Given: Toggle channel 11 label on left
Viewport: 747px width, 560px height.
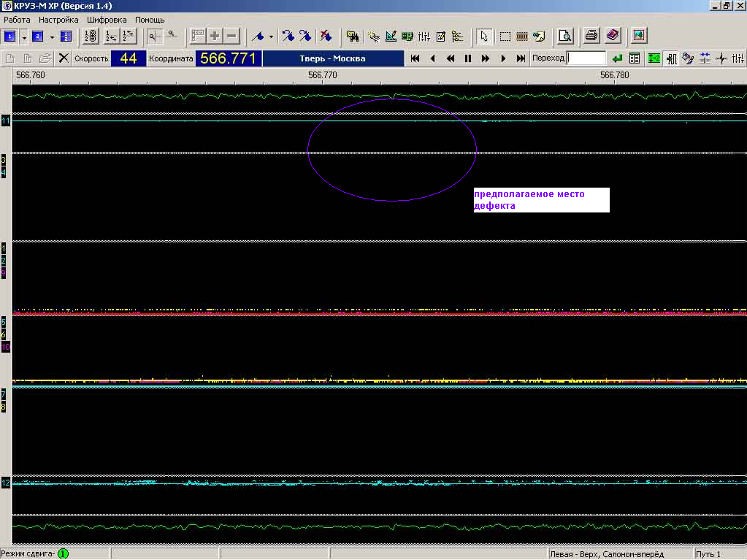Looking at the screenshot, I should (6, 120).
